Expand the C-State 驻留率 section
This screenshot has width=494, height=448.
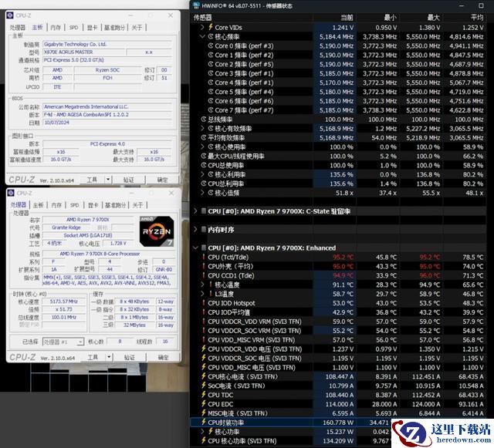coord(195,211)
